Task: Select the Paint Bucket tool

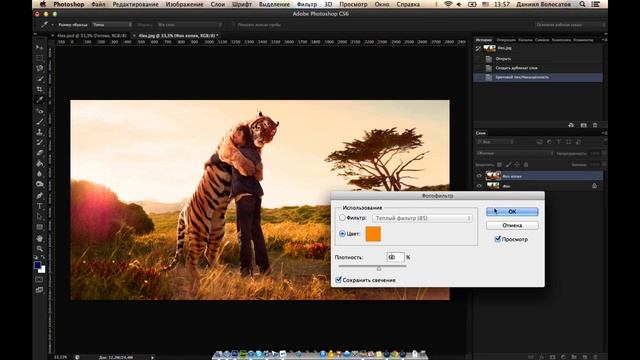Action: click(x=40, y=163)
